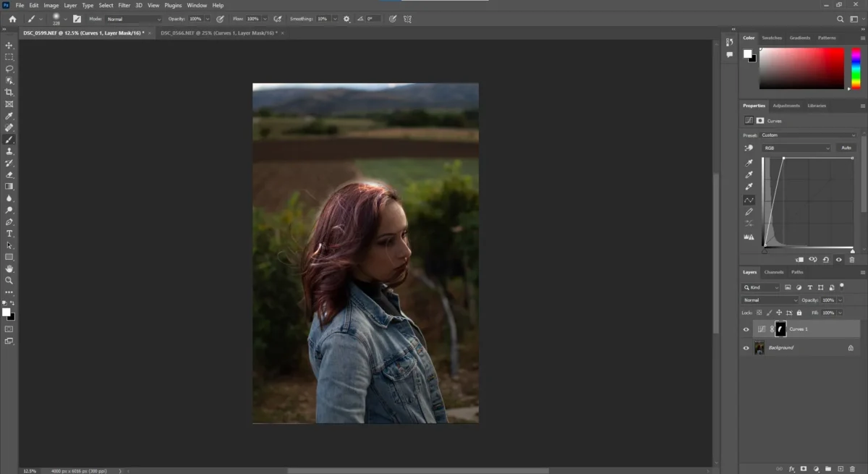Open the Image menu
This screenshot has height=474, width=868.
[x=51, y=5]
